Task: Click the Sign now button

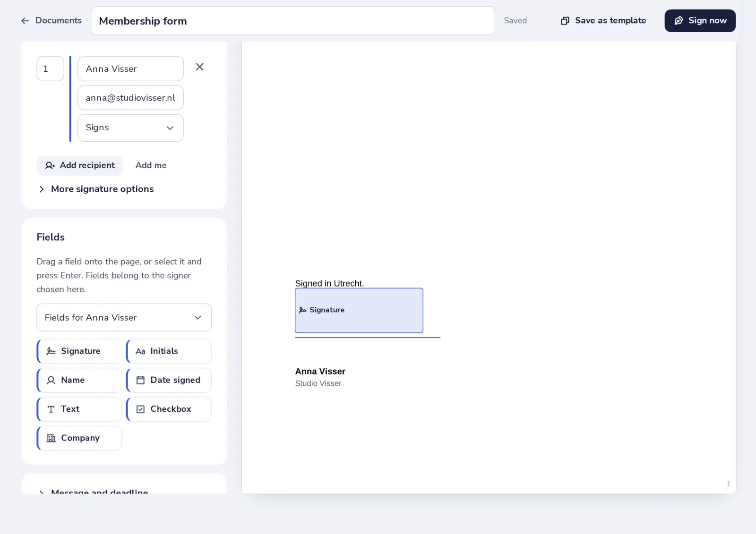Action: click(x=700, y=21)
